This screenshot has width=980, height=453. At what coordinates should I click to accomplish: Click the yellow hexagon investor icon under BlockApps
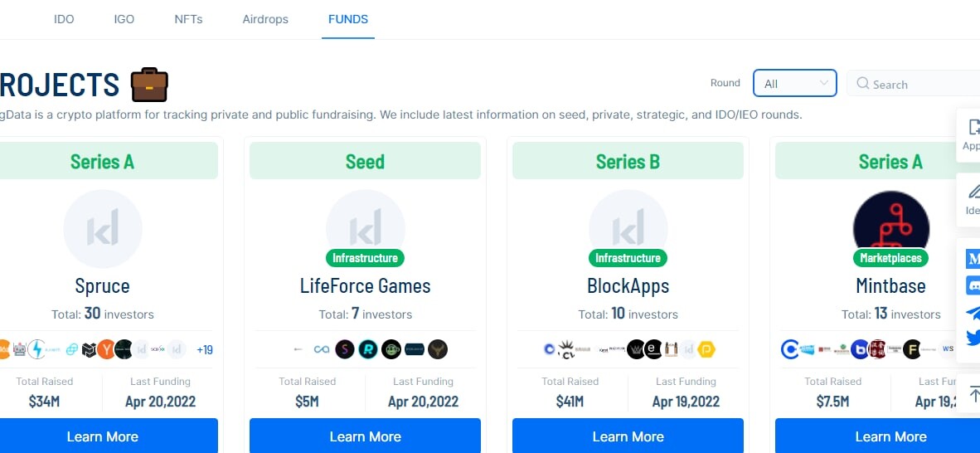point(706,349)
